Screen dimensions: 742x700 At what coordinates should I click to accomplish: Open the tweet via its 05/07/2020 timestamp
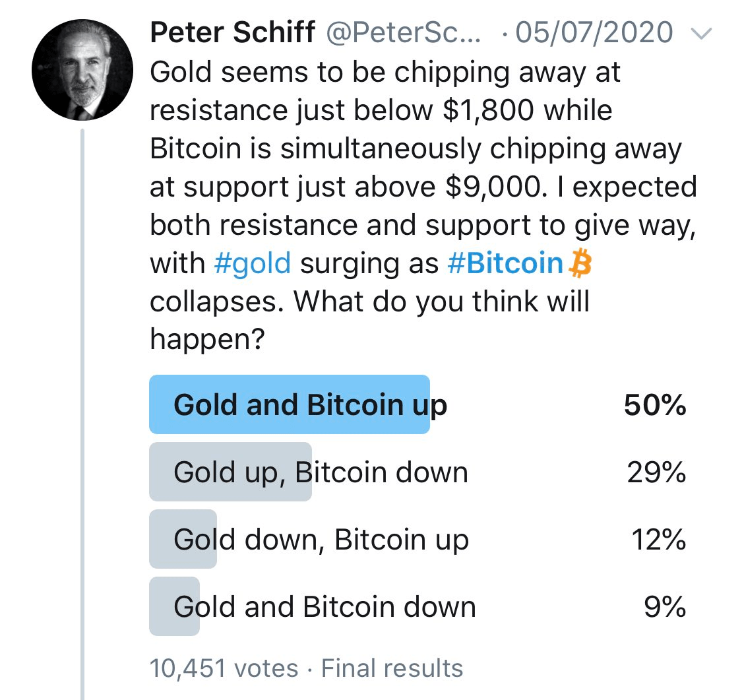(x=591, y=32)
